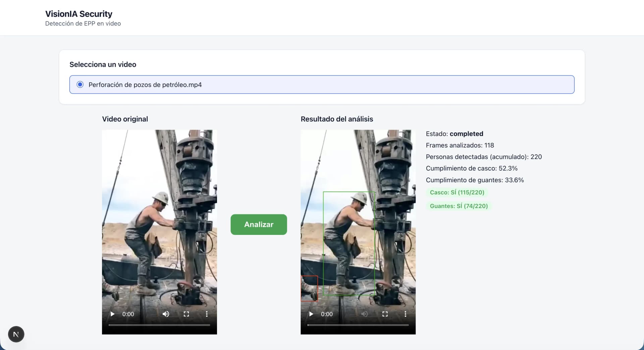The height and width of the screenshot is (350, 644).
Task: Play the analysis result video
Action: point(311,314)
